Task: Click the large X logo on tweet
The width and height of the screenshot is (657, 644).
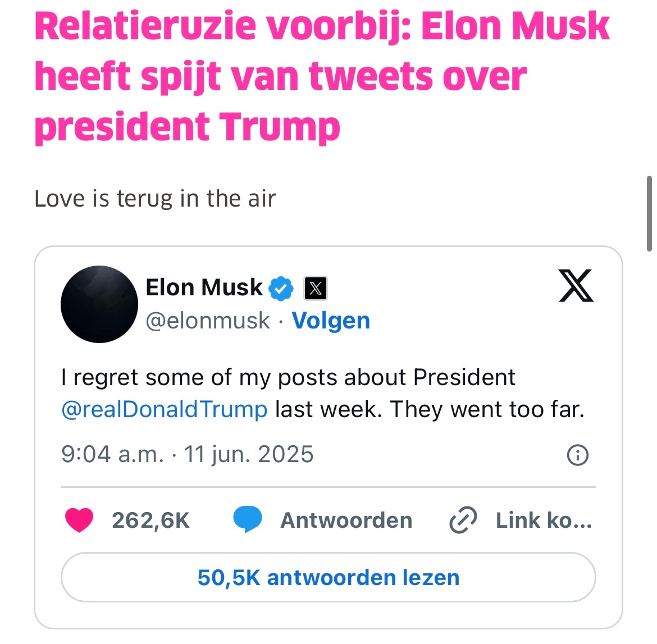Action: pyautogui.click(x=576, y=286)
